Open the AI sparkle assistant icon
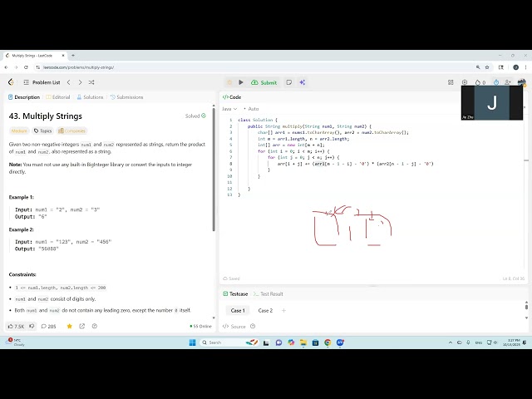 303,82
